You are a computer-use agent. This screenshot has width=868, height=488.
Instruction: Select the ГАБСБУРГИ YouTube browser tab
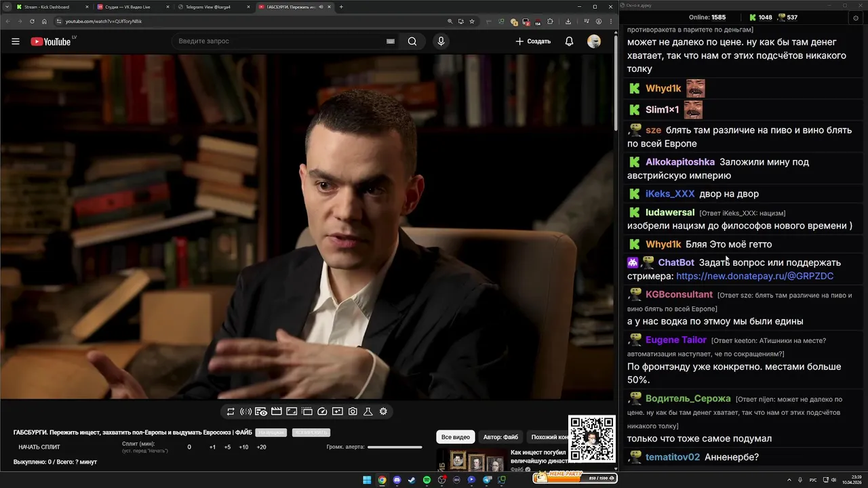tap(294, 7)
